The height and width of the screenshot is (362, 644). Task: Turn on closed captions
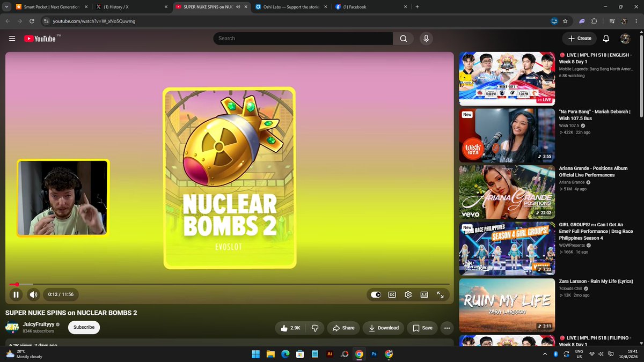click(x=392, y=294)
